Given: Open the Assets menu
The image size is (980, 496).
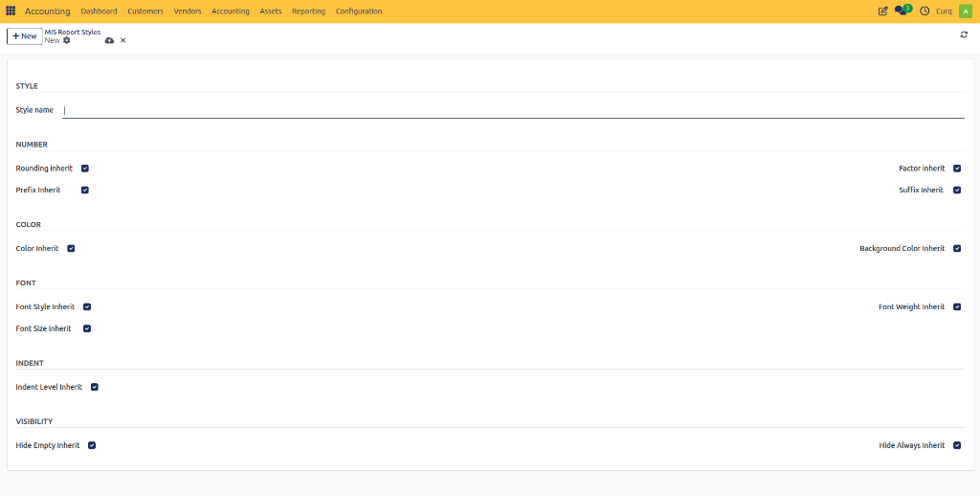Looking at the screenshot, I should [x=271, y=11].
